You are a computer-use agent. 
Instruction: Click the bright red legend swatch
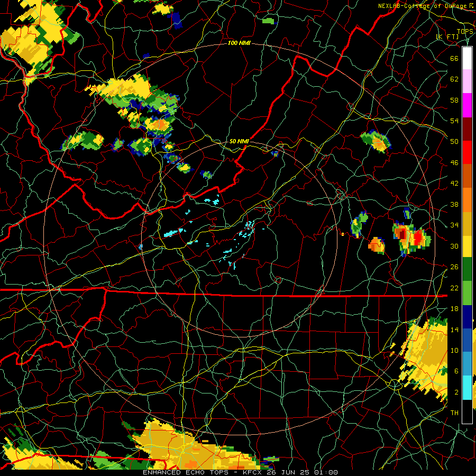pos(467,152)
